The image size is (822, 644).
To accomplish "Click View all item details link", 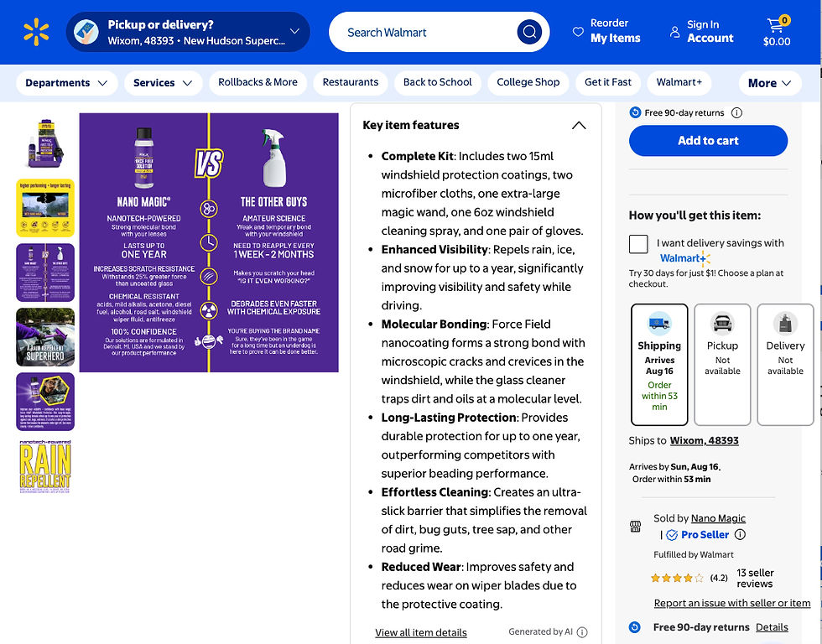I will tap(421, 632).
